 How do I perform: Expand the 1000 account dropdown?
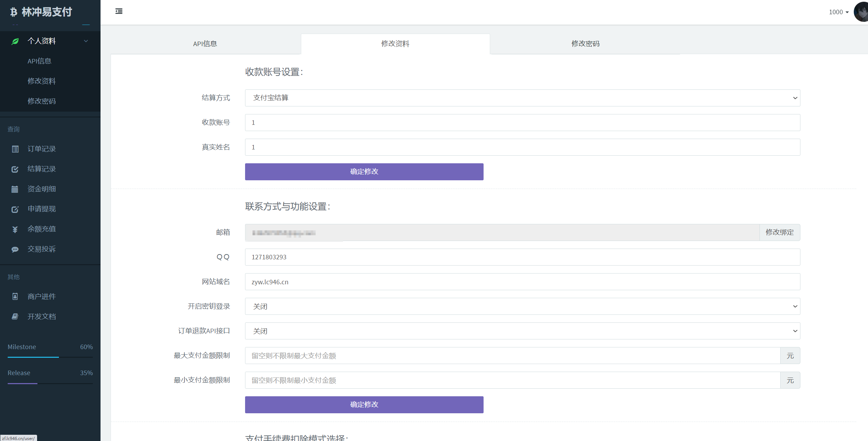tap(839, 12)
